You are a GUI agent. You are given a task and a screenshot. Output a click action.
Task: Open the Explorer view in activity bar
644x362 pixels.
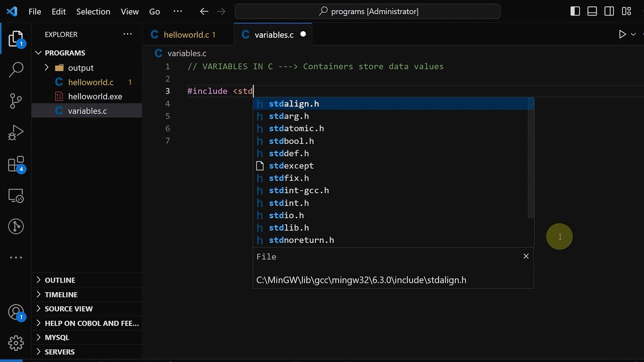(x=16, y=40)
